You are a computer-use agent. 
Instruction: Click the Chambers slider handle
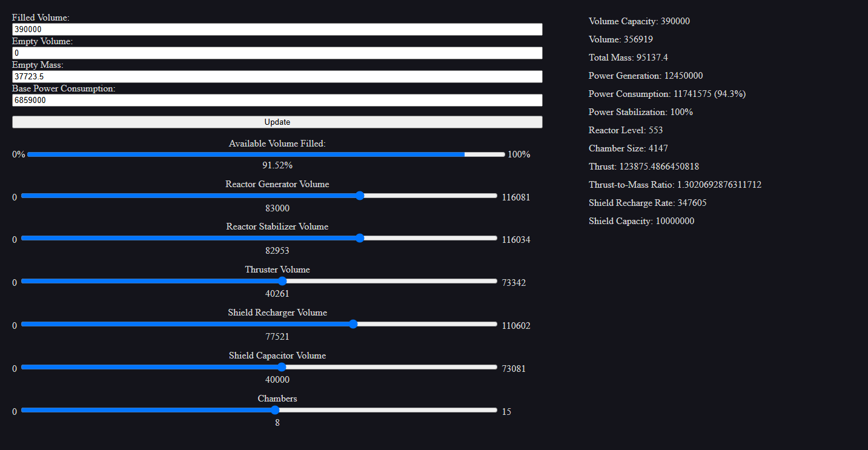(275, 410)
